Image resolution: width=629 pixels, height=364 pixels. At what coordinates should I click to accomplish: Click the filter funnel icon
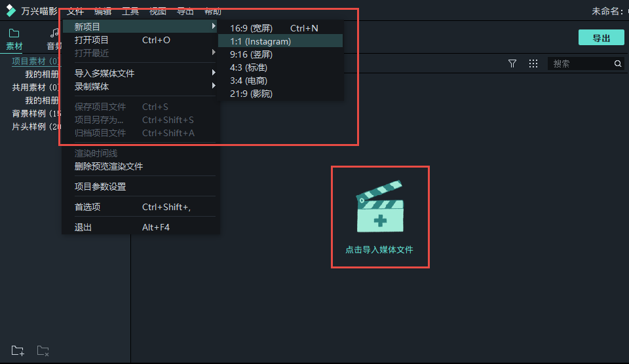[x=512, y=64]
